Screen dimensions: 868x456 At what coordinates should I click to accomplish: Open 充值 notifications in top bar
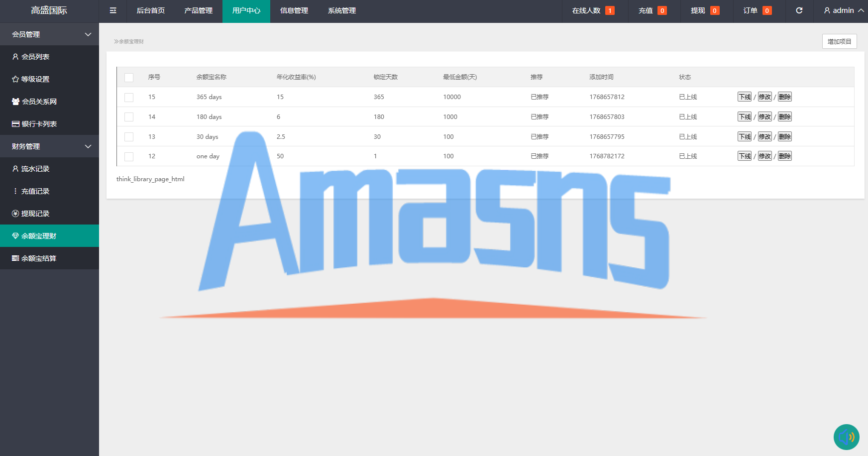pos(652,10)
